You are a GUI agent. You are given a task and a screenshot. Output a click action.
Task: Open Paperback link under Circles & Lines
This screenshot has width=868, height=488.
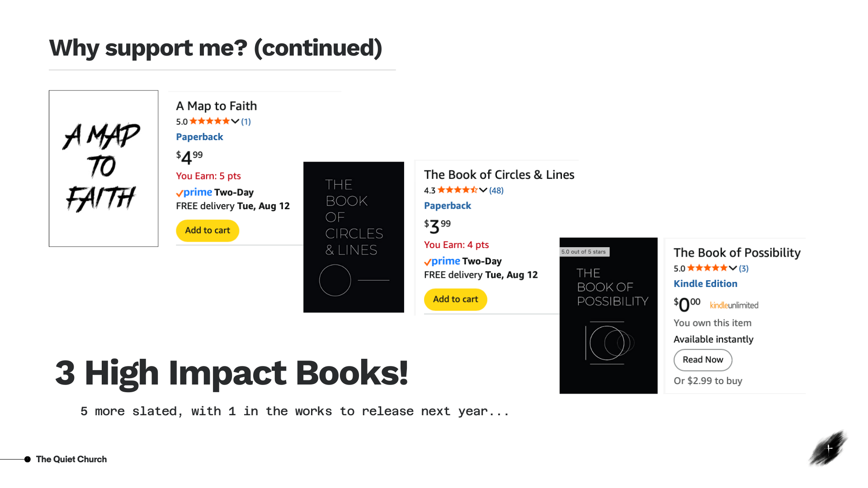(x=448, y=206)
